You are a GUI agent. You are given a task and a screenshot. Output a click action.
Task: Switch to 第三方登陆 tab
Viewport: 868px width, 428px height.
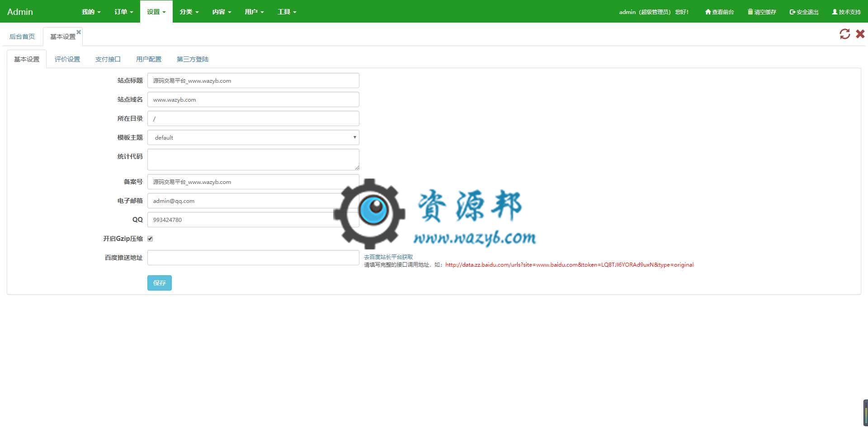click(x=193, y=59)
